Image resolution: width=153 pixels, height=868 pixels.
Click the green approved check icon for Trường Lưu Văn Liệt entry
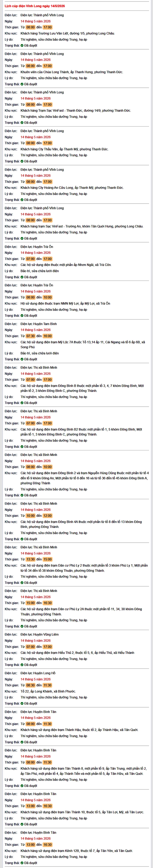(x=22, y=45)
